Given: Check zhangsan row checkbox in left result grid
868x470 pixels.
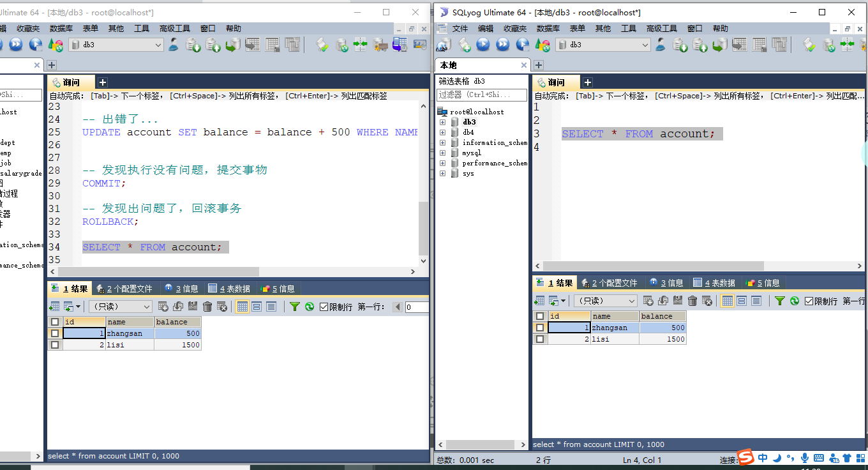Looking at the screenshot, I should pyautogui.click(x=55, y=333).
